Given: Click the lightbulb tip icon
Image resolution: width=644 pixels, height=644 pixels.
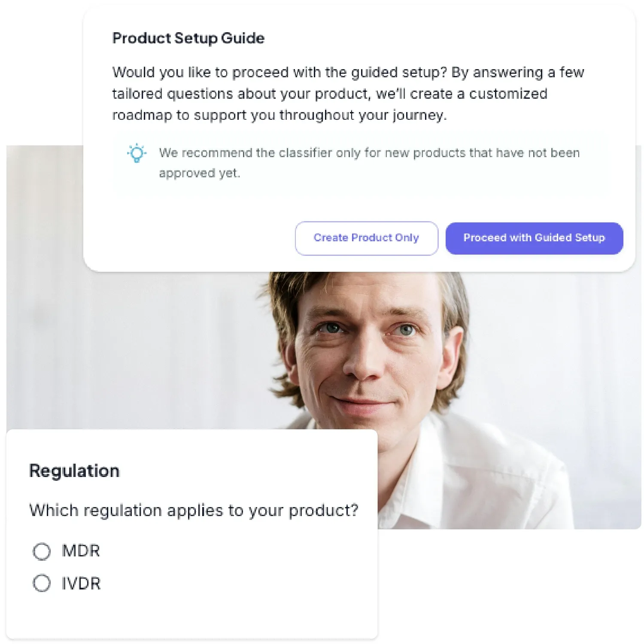Looking at the screenshot, I should click(137, 153).
